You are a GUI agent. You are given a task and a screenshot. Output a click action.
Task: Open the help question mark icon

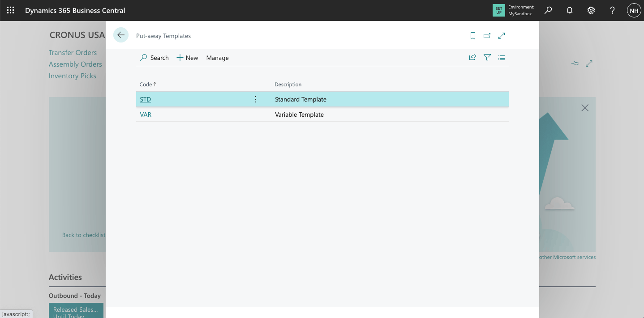[x=613, y=10]
